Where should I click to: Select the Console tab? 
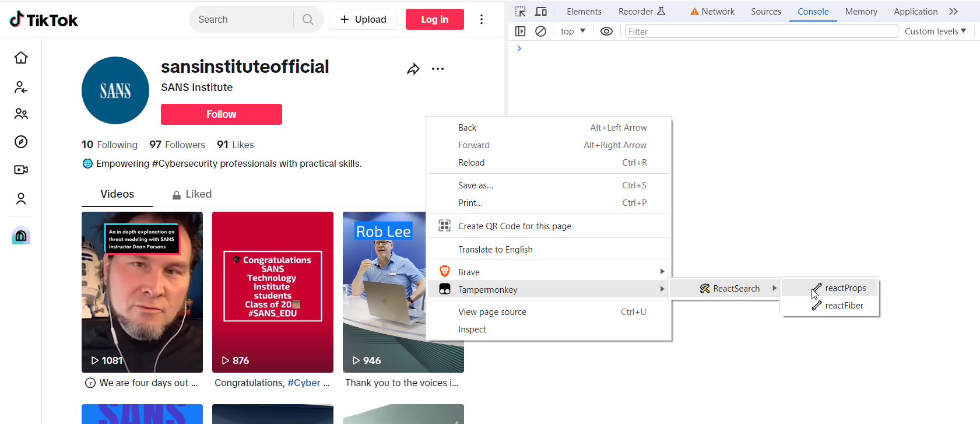[x=813, y=12]
